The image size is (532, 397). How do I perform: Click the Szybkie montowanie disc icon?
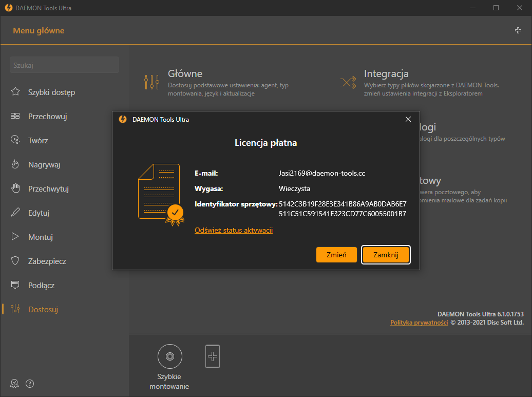169,356
